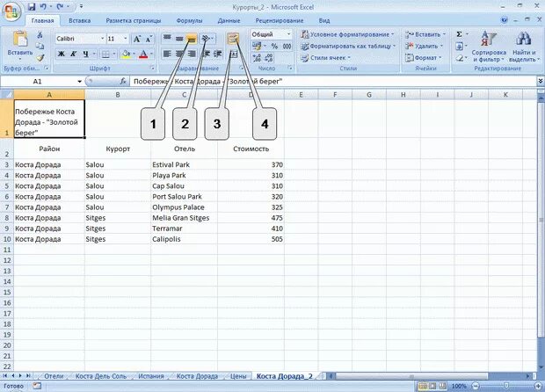Apply red font color A
Image resolution: width=545 pixels, height=392 pixels.
click(x=143, y=54)
